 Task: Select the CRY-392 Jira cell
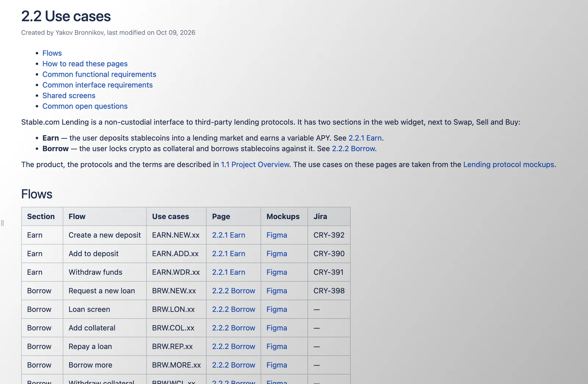329,235
